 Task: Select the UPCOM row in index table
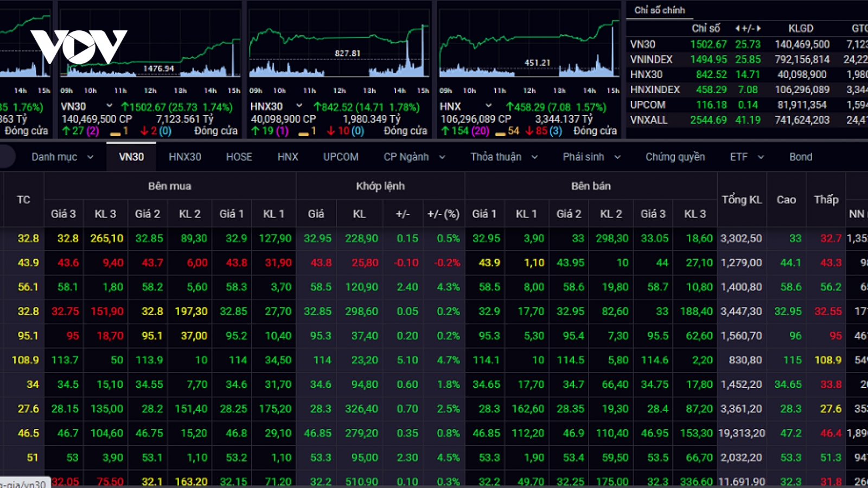(748, 105)
